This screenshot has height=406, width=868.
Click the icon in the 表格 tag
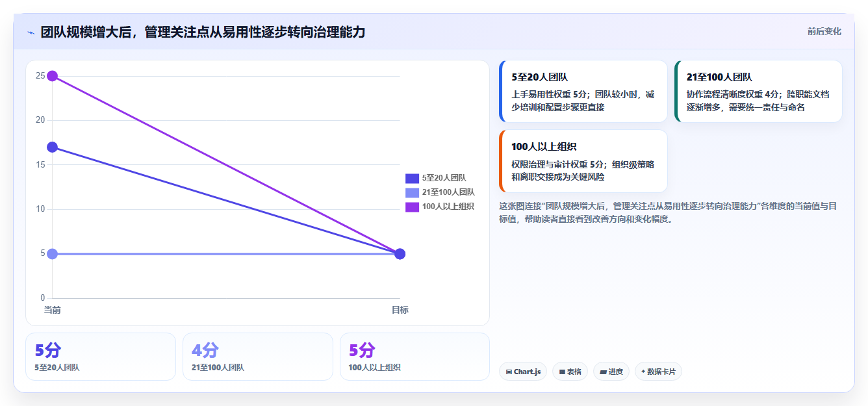(x=562, y=372)
